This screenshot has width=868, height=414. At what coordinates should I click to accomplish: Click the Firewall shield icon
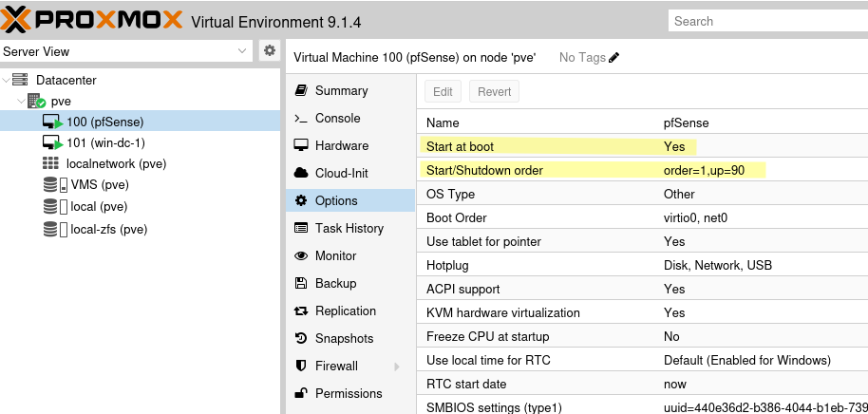301,366
